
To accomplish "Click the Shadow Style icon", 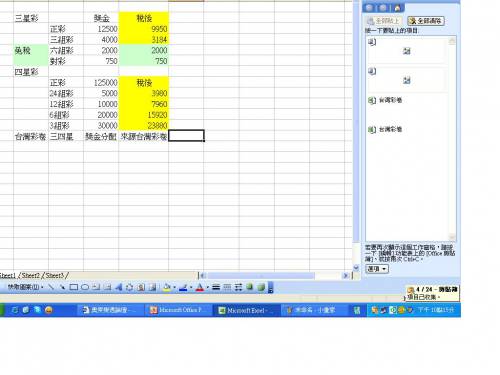I will [x=249, y=287].
